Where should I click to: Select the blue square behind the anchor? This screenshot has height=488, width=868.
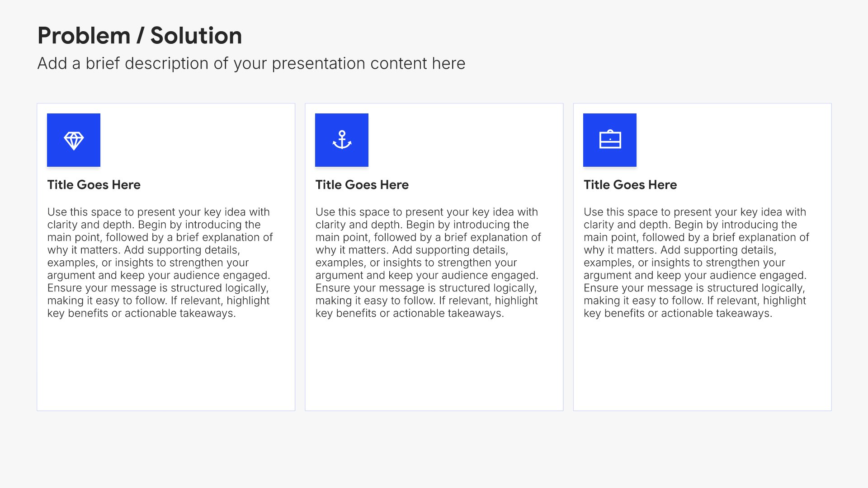(342, 140)
